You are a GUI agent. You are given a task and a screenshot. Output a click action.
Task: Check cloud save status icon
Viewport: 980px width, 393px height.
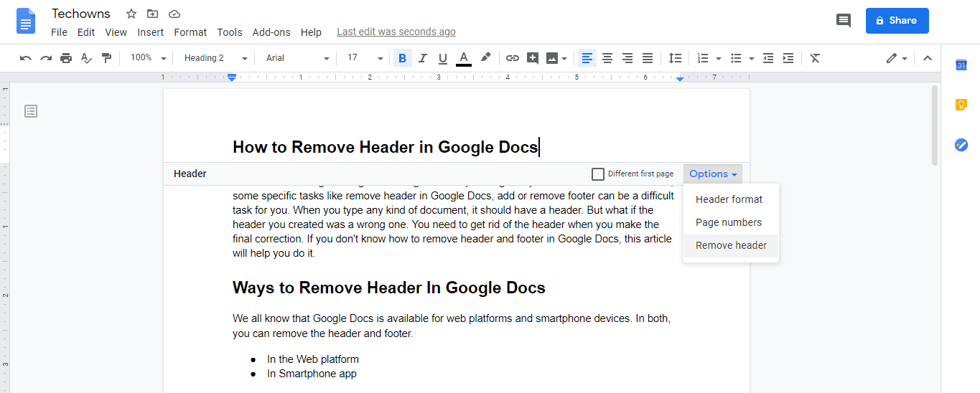pyautogui.click(x=174, y=14)
